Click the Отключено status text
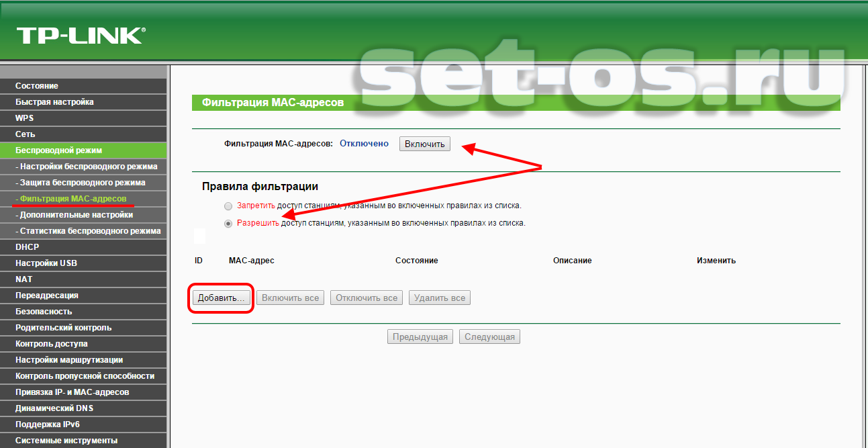This screenshot has width=868, height=448. pos(364,144)
